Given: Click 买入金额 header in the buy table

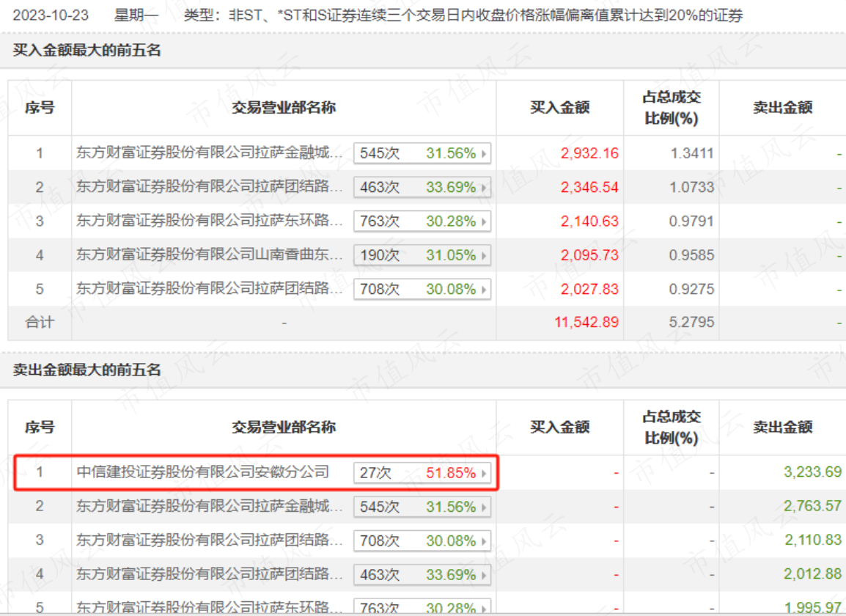Looking at the screenshot, I should pos(560,108).
